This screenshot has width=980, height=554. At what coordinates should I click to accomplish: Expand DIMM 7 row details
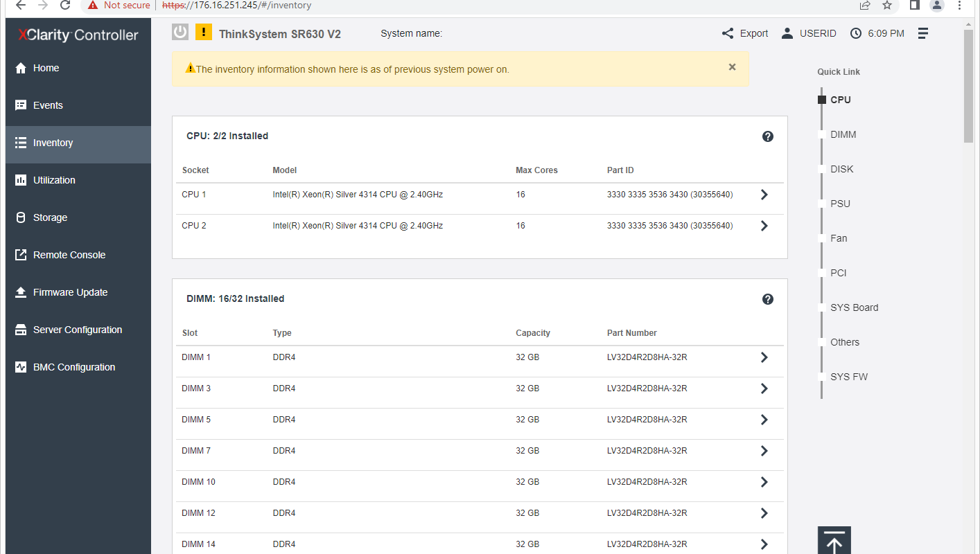764,451
